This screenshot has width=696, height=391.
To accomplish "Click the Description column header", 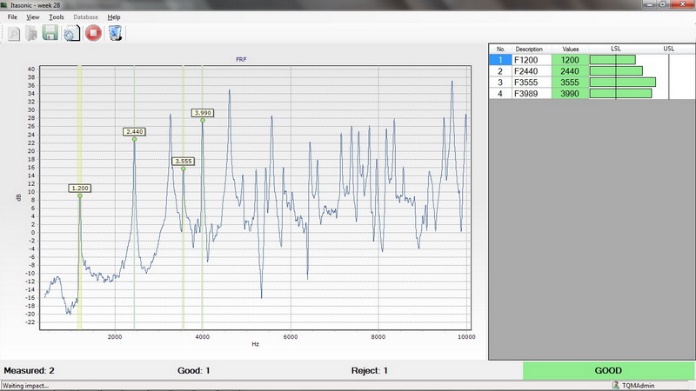I will 529,49.
